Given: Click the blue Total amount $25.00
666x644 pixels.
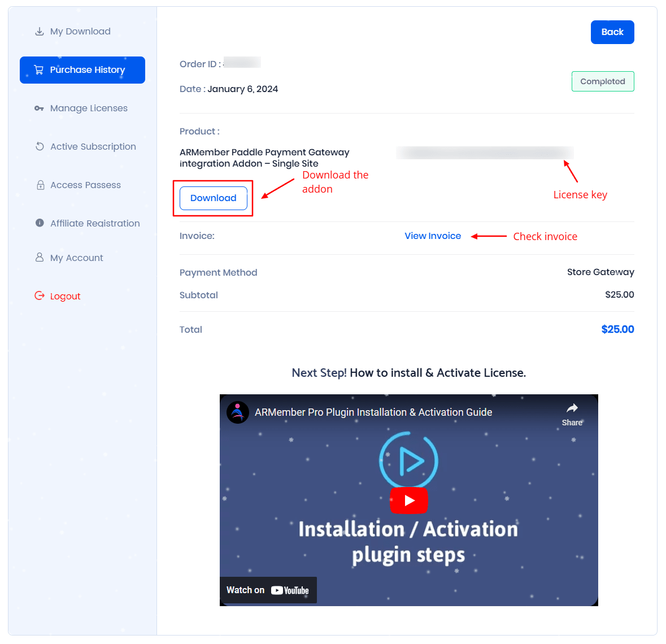Looking at the screenshot, I should (617, 329).
